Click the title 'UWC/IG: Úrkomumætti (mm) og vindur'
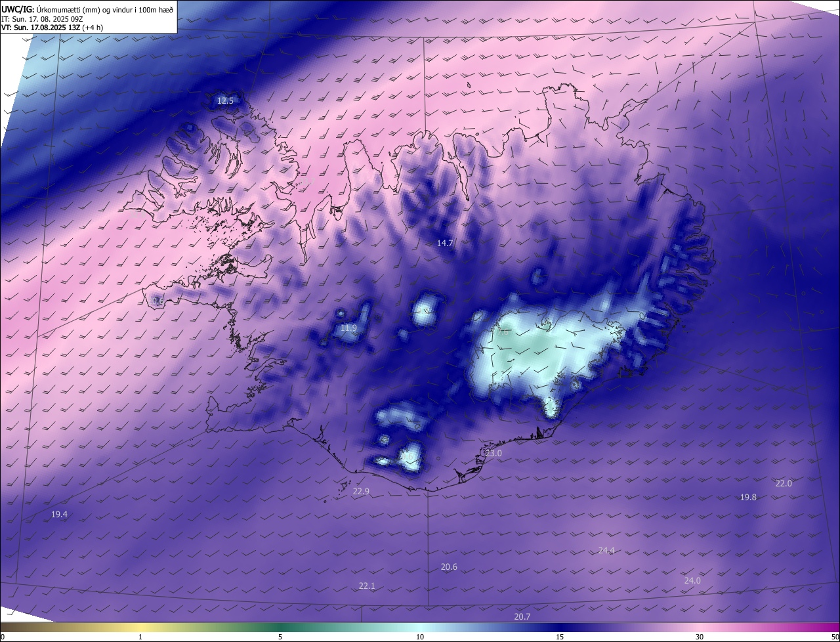This screenshot has height=642, width=840. (87, 9)
